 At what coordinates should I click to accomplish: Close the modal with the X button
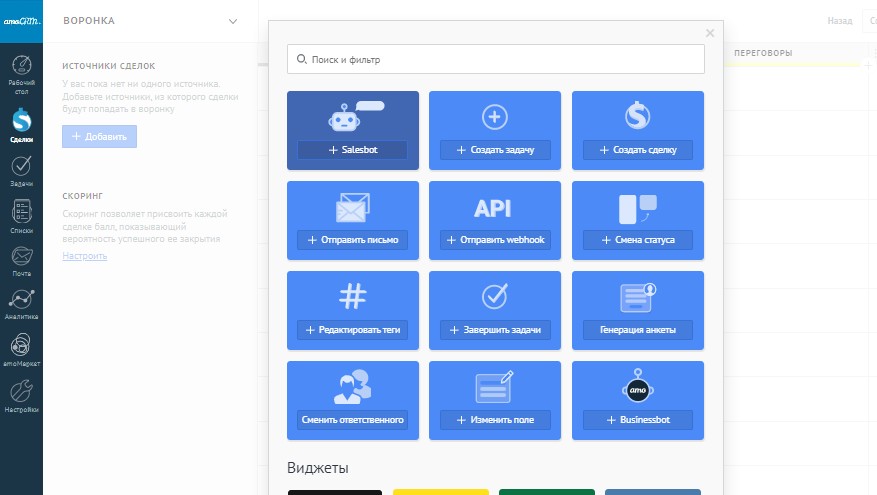click(710, 33)
